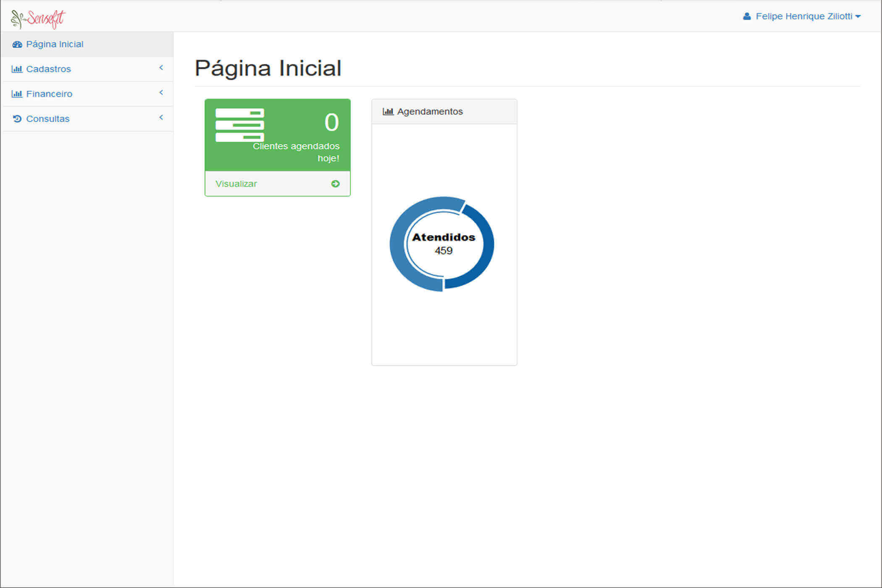Expand the Consultas chevron
Viewport: 882px width, 588px height.
161,117
